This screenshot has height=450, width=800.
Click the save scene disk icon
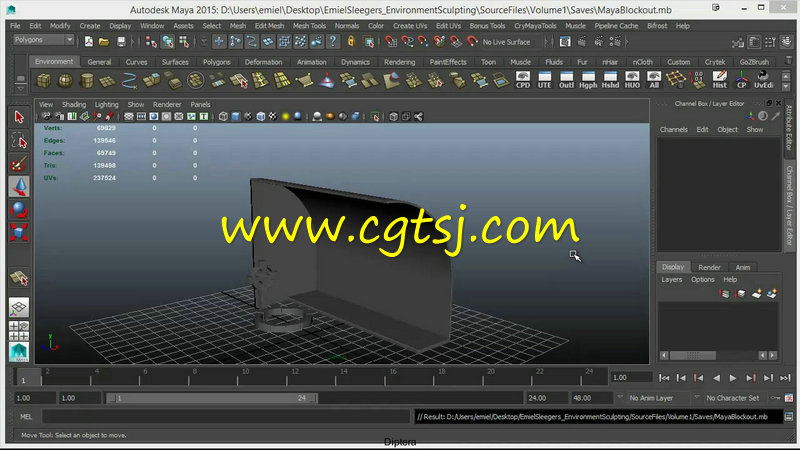click(x=121, y=42)
